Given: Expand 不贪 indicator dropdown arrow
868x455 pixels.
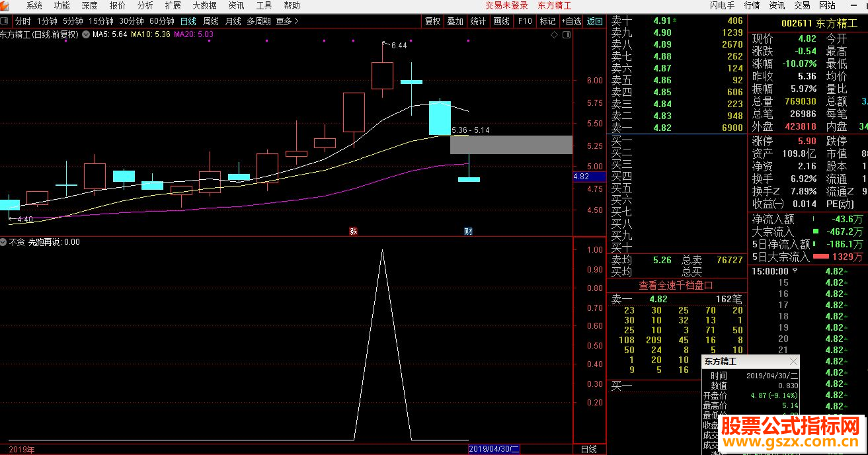Looking at the screenshot, I should pyautogui.click(x=4, y=242).
